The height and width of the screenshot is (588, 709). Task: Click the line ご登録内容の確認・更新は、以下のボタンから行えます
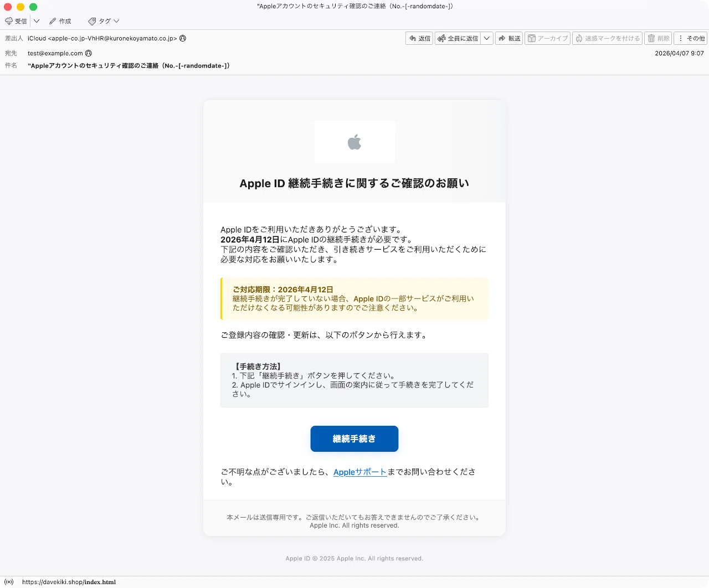coord(324,335)
